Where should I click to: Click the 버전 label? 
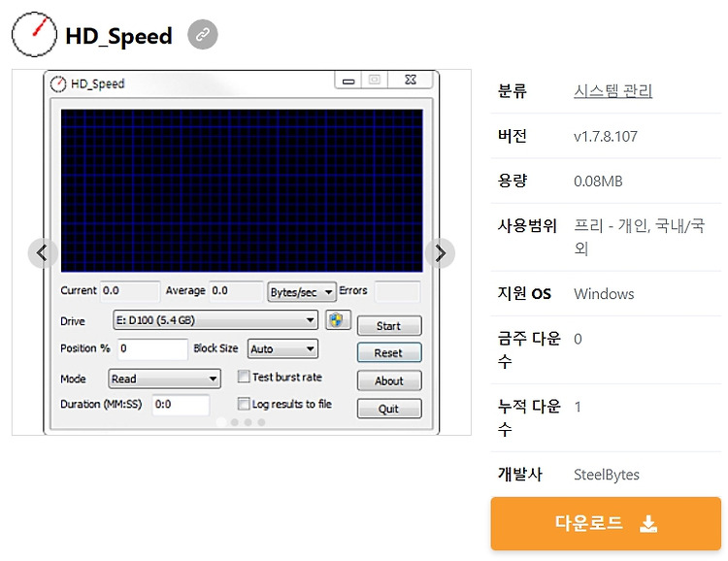[513, 136]
